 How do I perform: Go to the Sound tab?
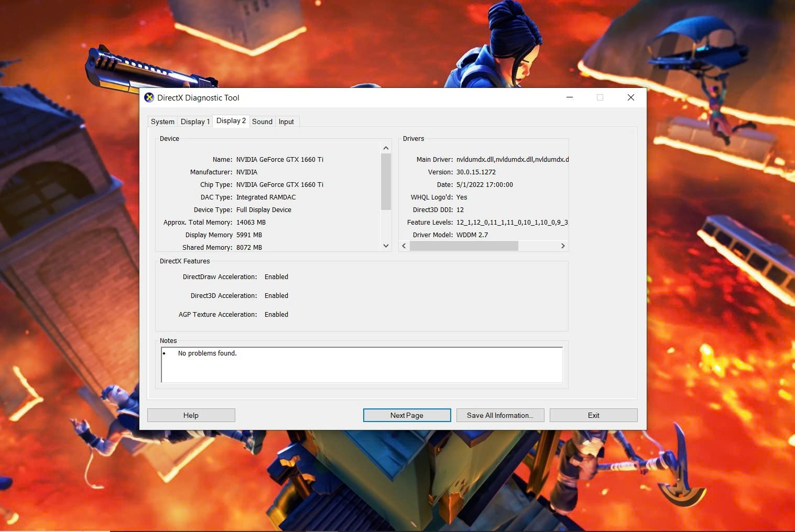tap(262, 121)
